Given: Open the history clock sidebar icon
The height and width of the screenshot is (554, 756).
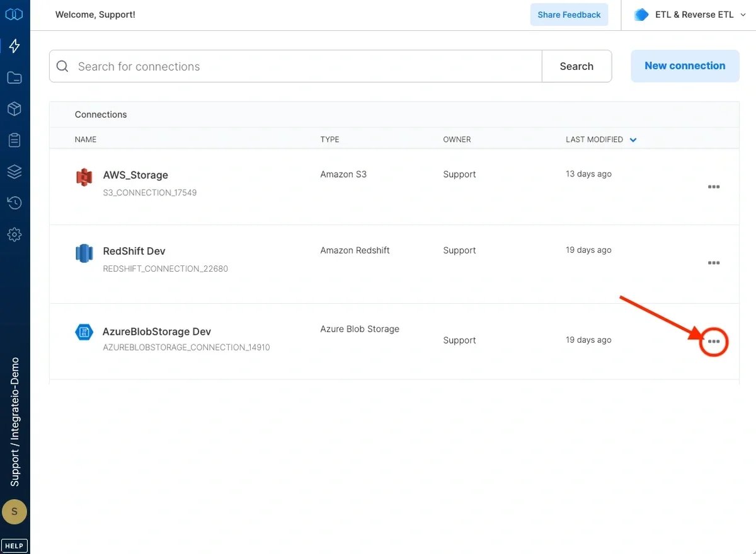Looking at the screenshot, I should tap(14, 203).
